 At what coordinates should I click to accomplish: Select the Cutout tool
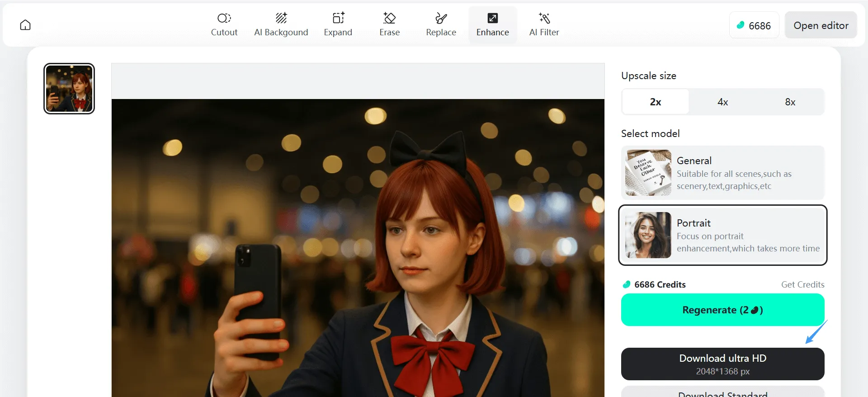coord(224,25)
